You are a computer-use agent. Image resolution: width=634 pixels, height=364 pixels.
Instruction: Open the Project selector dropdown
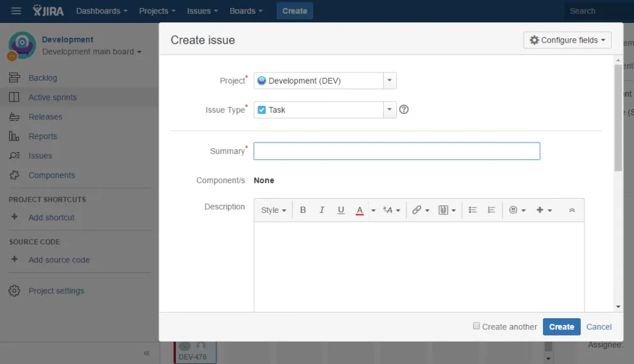pyautogui.click(x=389, y=80)
